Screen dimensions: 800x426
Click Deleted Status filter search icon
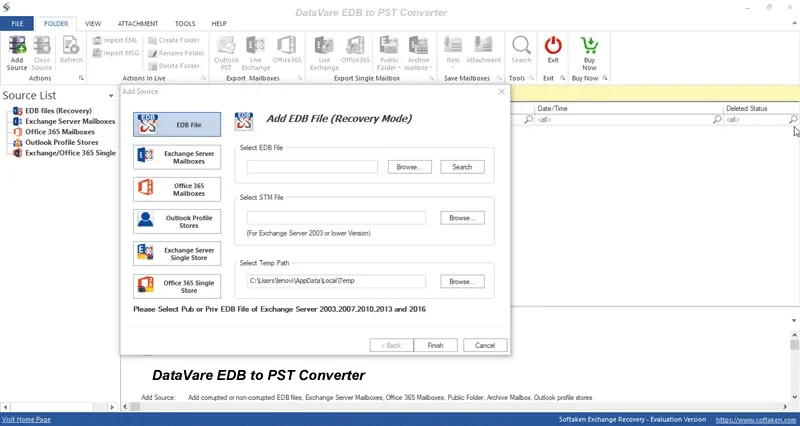793,119
